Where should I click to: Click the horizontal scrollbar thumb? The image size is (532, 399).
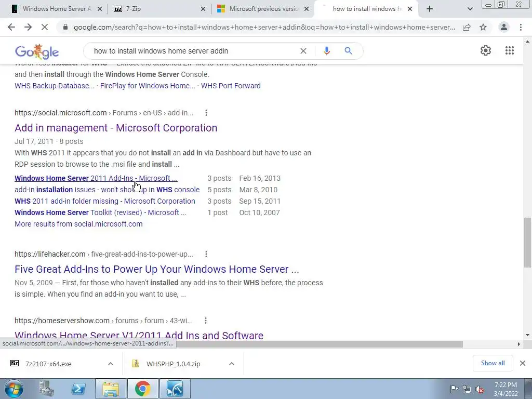[320, 344]
